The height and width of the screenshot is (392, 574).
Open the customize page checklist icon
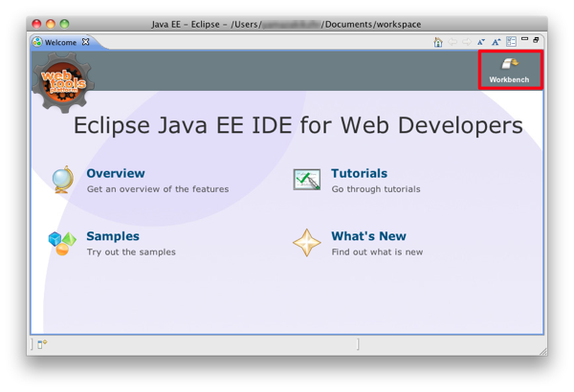click(511, 42)
